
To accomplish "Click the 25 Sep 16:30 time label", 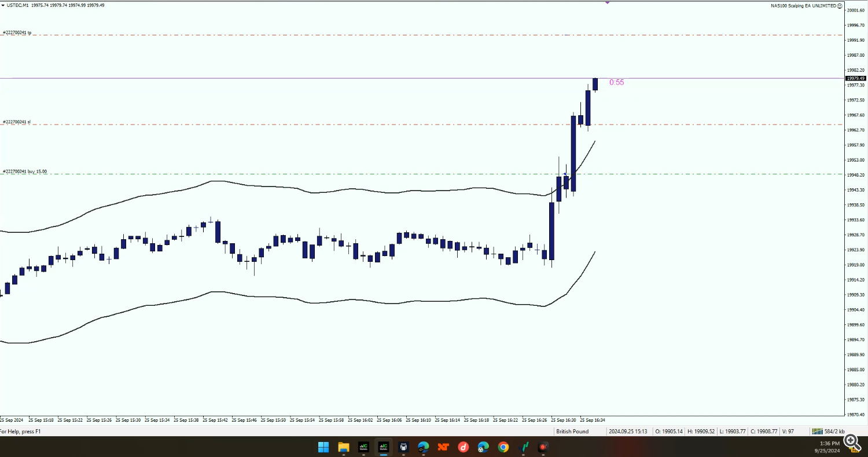I will click(564, 420).
